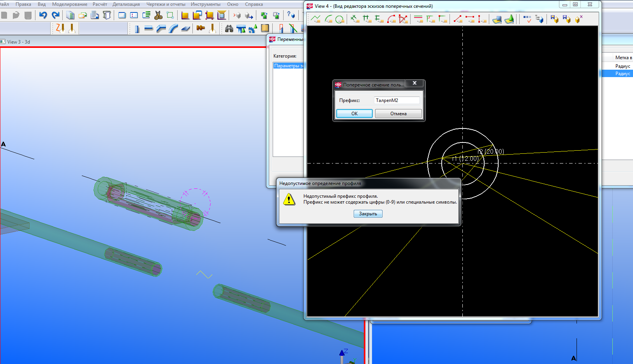Select the create bolts tool
Viewport: 633px width, 364px height.
click(201, 28)
